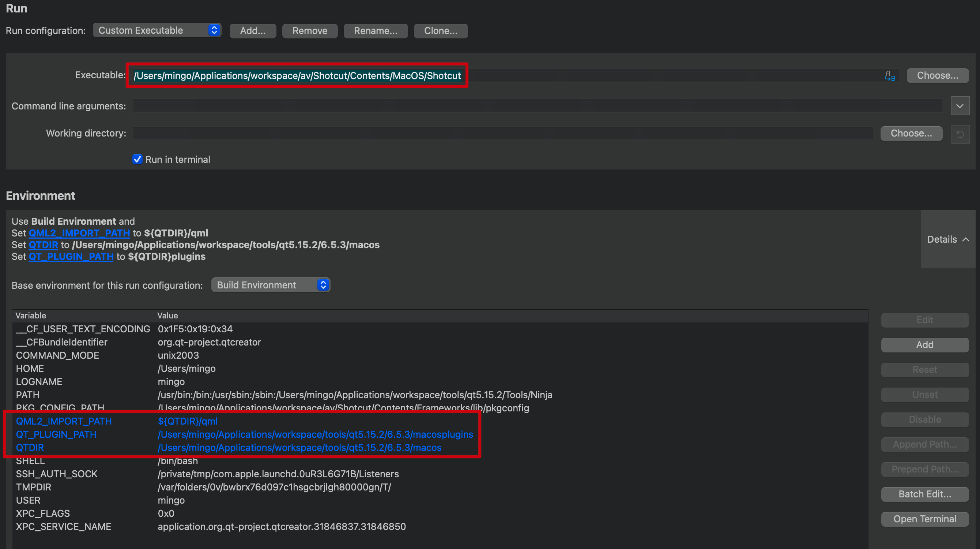Viewport: 980px width, 549px height.
Task: Open the Run configuration Custom Executable dropdown
Action: pyautogui.click(x=157, y=30)
